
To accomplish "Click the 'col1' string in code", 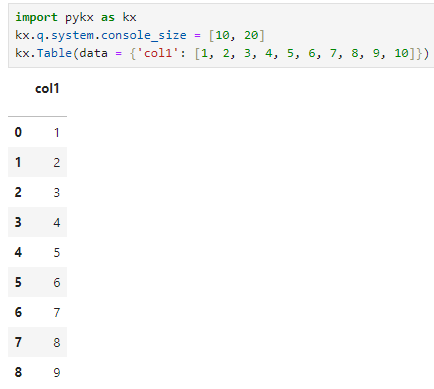I will 158,53.
